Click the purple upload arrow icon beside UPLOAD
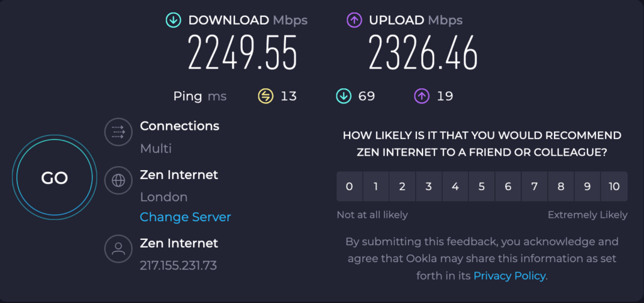This screenshot has height=303, width=644. [x=354, y=21]
